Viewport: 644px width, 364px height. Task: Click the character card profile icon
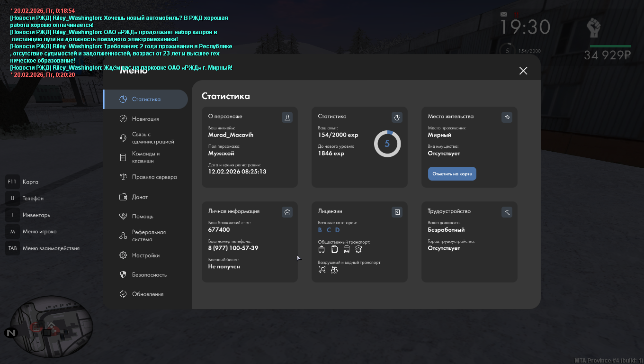coord(287,117)
